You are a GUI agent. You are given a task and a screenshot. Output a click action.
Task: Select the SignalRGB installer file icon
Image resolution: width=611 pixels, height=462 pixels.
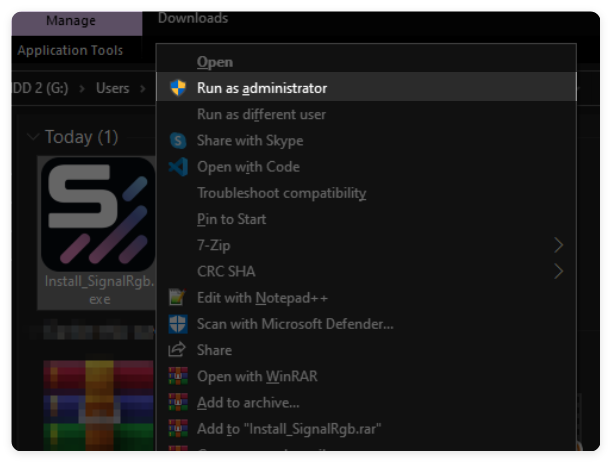(98, 214)
